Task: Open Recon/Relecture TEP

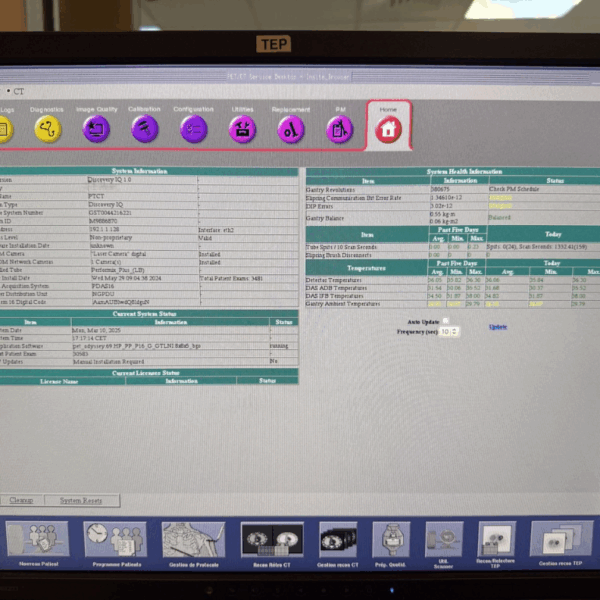Action: (x=496, y=539)
